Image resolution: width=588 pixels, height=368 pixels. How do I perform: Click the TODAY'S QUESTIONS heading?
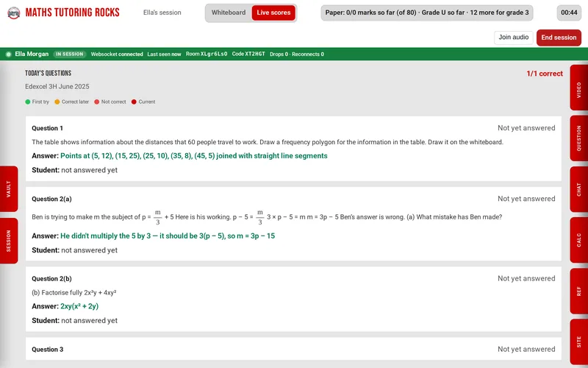pyautogui.click(x=48, y=73)
